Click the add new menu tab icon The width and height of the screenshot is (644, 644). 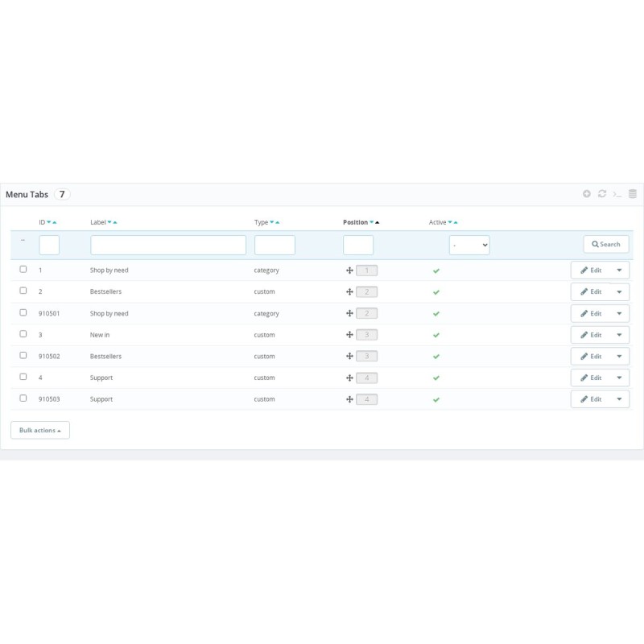pos(587,193)
